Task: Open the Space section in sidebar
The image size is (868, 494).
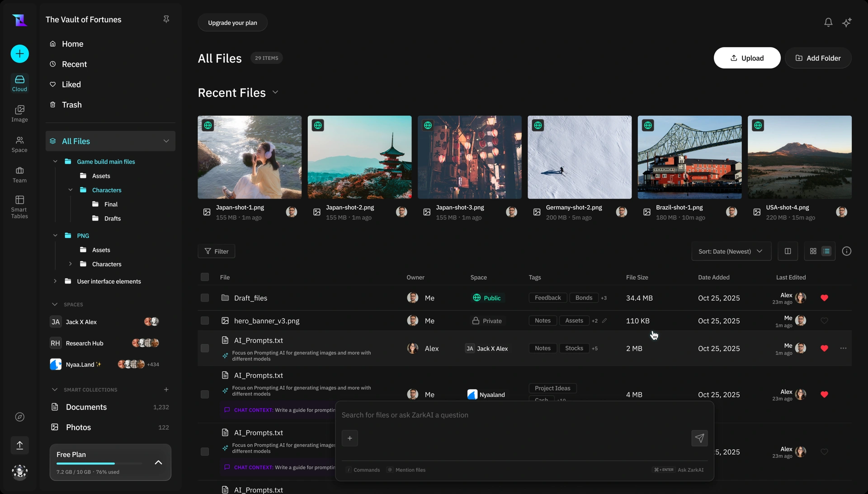Action: tap(19, 144)
